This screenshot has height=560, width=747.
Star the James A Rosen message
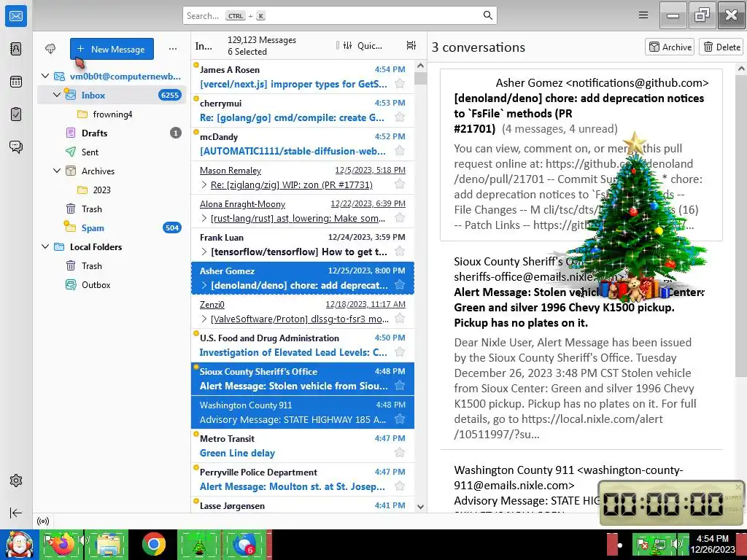click(400, 84)
